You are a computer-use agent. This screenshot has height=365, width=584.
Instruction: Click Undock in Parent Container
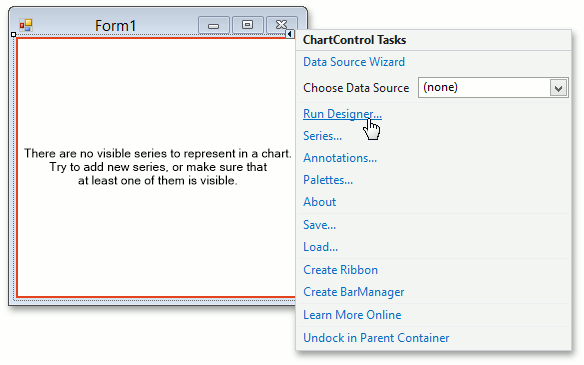[376, 338]
